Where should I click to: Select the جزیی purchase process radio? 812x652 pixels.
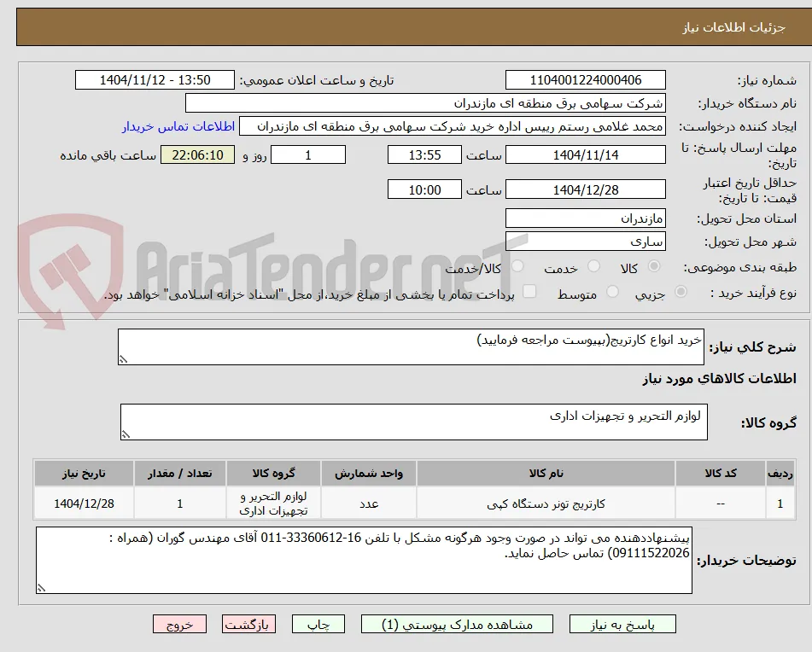[681, 292]
